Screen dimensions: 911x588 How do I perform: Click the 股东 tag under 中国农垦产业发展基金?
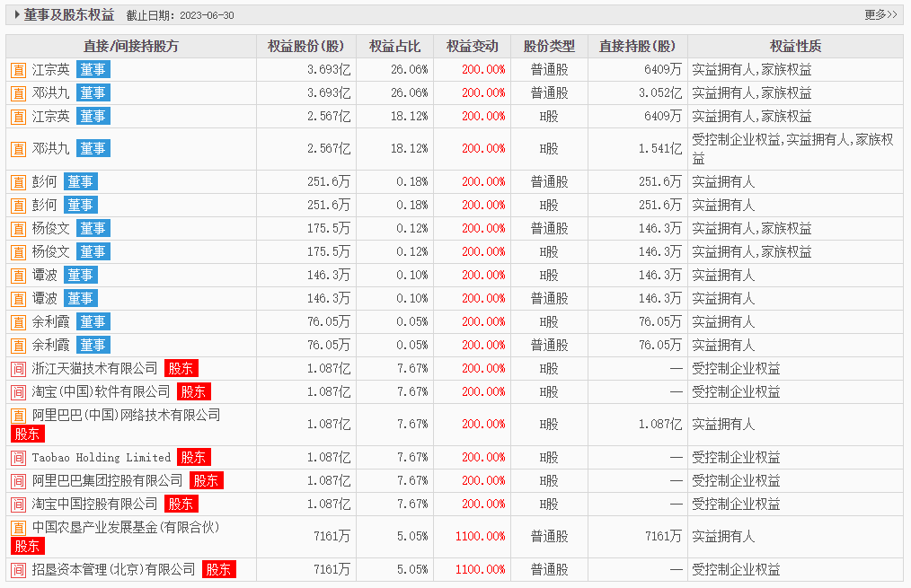[x=27, y=546]
